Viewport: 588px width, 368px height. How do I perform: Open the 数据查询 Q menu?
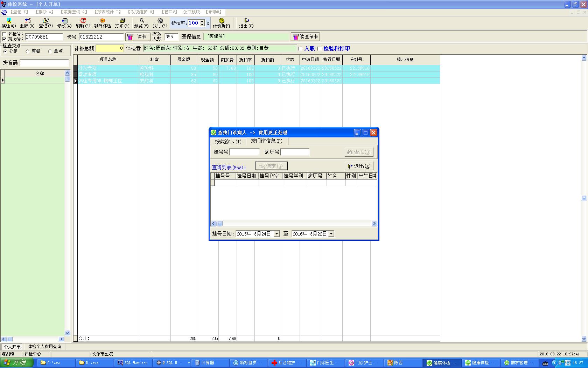tap(73, 12)
